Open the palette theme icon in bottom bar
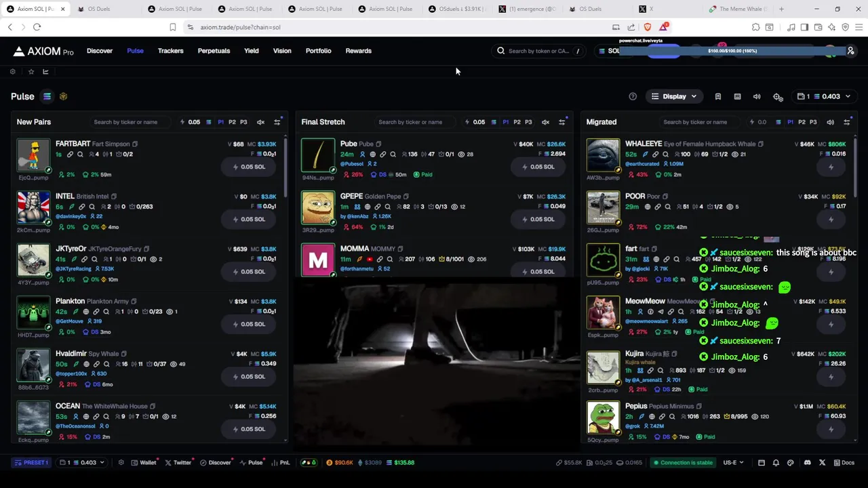Screen dimensions: 868x488 [x=790, y=462]
